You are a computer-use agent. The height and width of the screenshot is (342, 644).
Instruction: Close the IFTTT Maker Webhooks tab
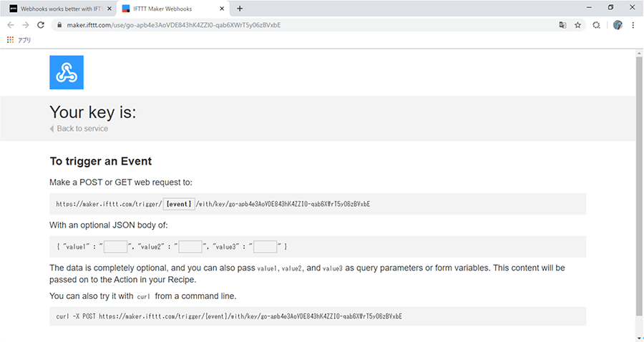[222, 8]
